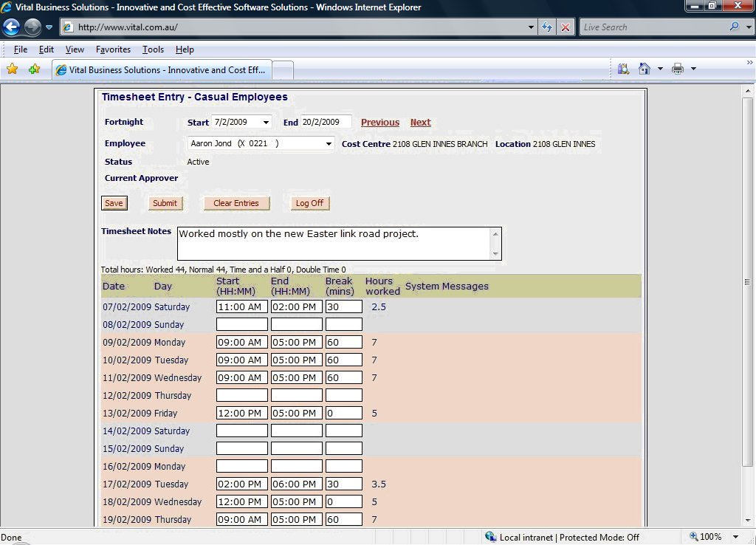Click End time for 11/02/2009 Wednesday
This screenshot has height=545, width=756.
(297, 377)
